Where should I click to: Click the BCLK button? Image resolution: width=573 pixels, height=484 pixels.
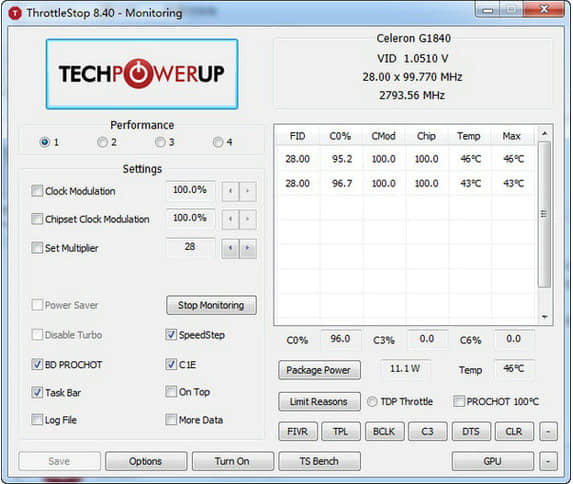(x=384, y=432)
